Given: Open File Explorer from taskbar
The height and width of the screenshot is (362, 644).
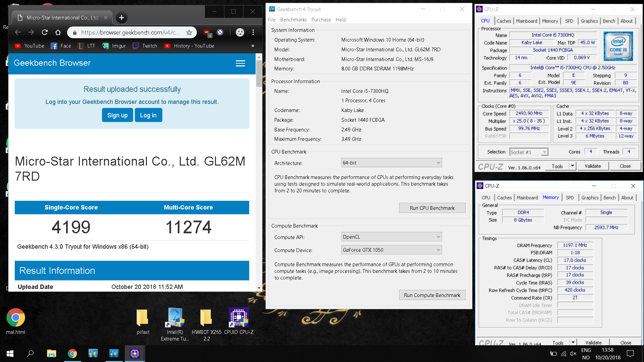Looking at the screenshot, I should coord(51,354).
